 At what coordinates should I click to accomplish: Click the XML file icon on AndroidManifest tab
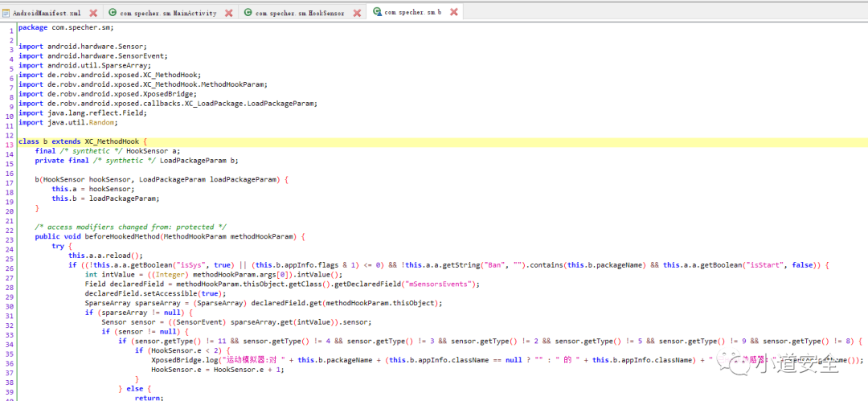click(6, 13)
